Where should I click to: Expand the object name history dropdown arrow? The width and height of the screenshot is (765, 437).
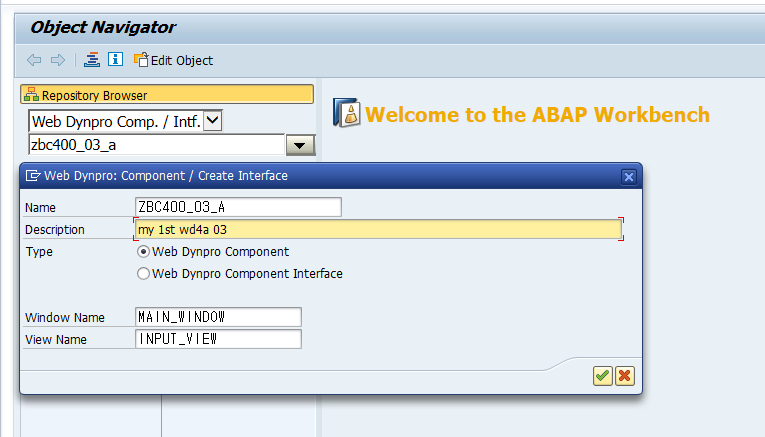[x=300, y=145]
